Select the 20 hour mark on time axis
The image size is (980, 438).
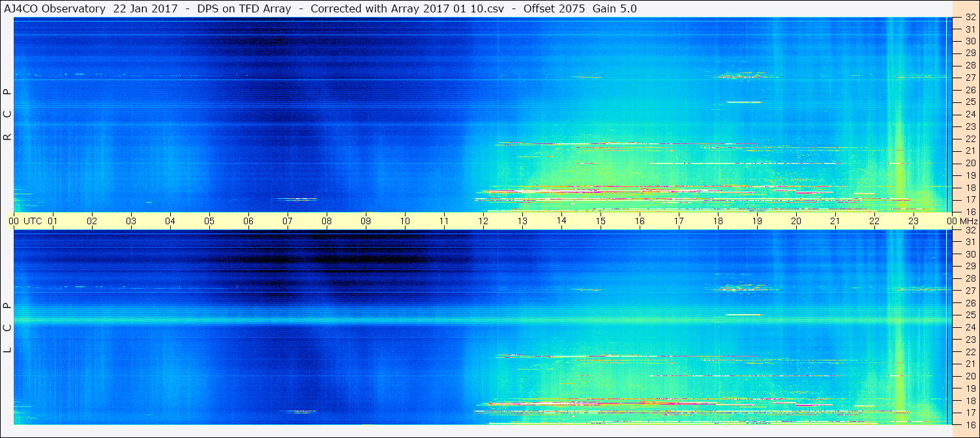(796, 221)
